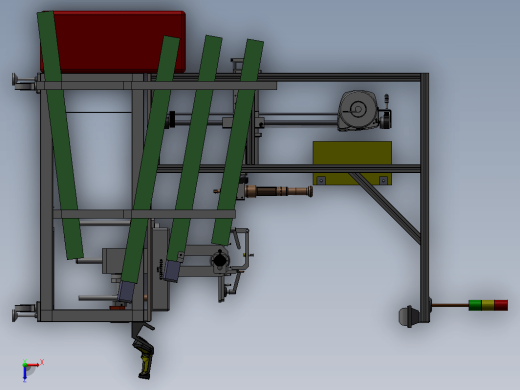Select the diagonal brace under the yellow box

point(385,208)
